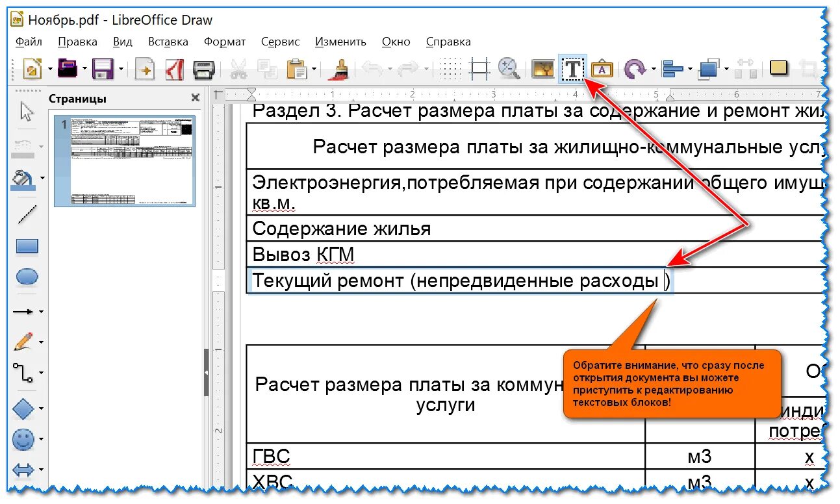Expand the Curve tool dropdown arrow
The height and width of the screenshot is (504, 840).
(x=42, y=342)
